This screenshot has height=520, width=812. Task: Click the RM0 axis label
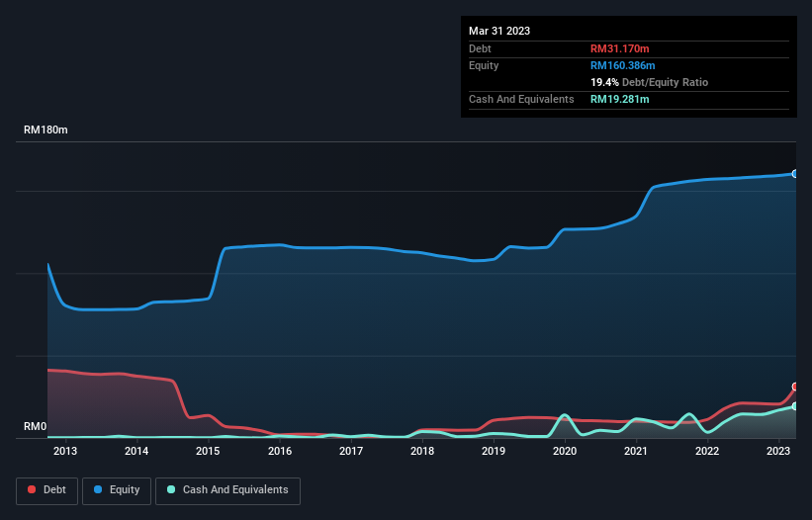pyautogui.click(x=36, y=426)
